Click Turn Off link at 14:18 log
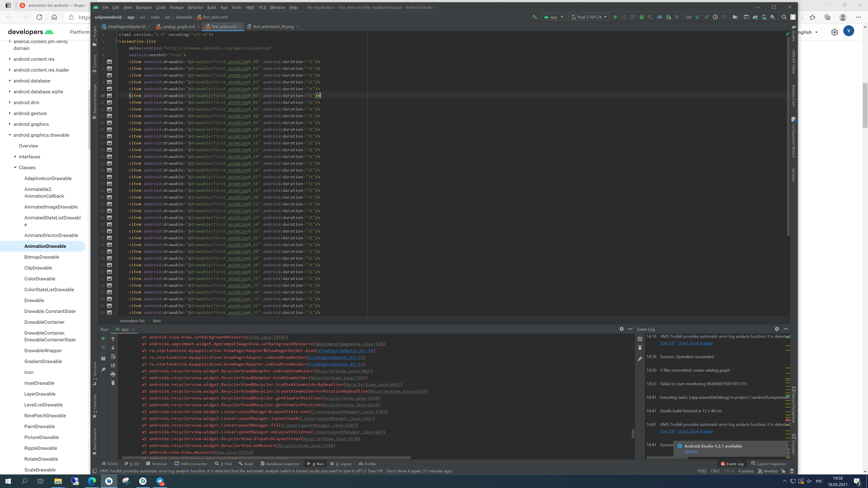This screenshot has width=868, height=488. 667,343
